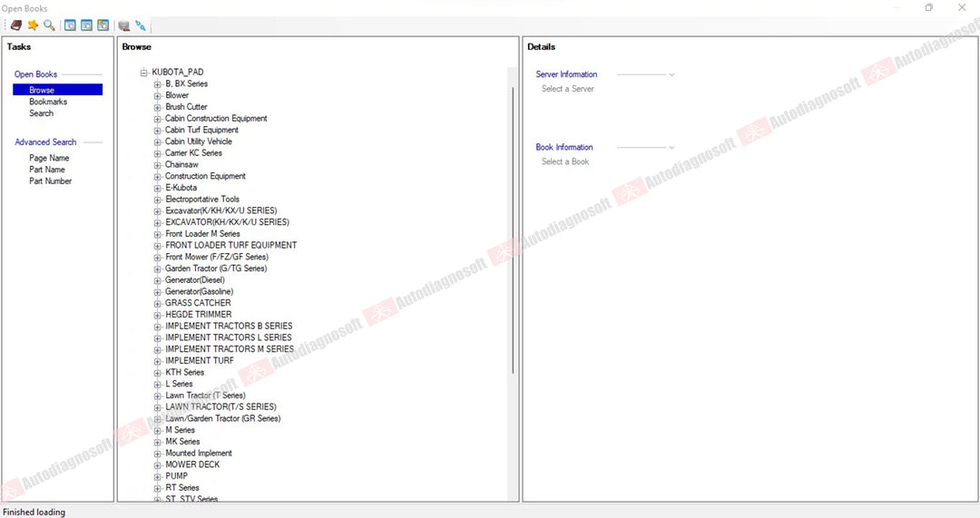This screenshot has width=980, height=518.
Task: Select Generator(Gasoline) in tree
Action: [x=200, y=292]
